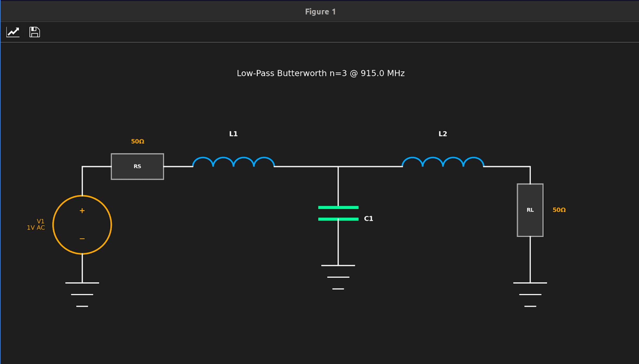Click the '1V AC' source label

click(x=36, y=228)
